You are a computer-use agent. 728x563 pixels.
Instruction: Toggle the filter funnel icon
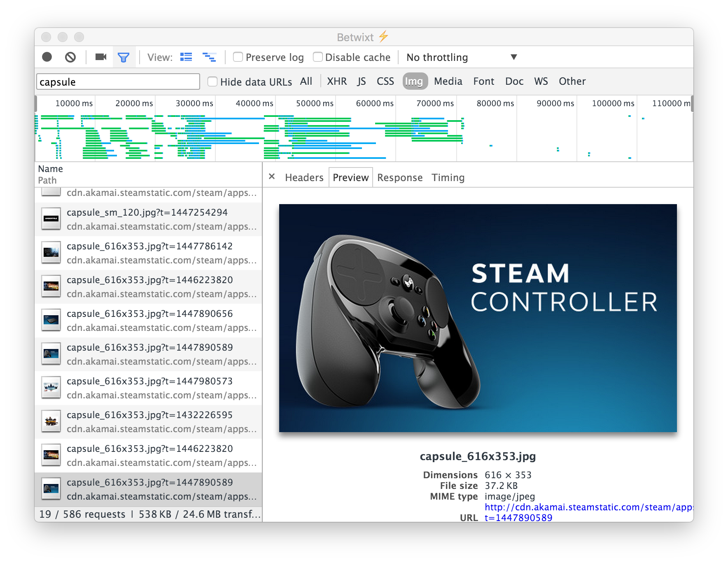pos(124,57)
